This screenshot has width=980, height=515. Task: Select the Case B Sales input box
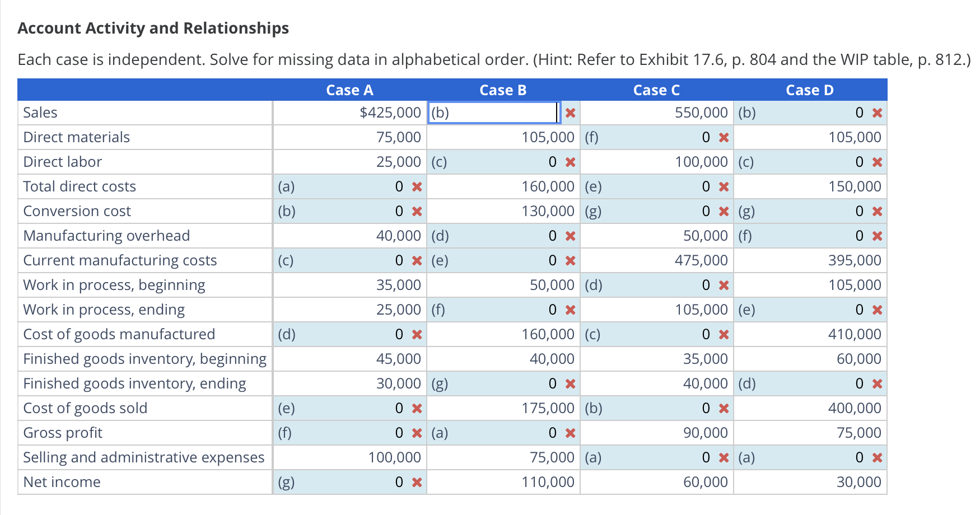(x=493, y=113)
